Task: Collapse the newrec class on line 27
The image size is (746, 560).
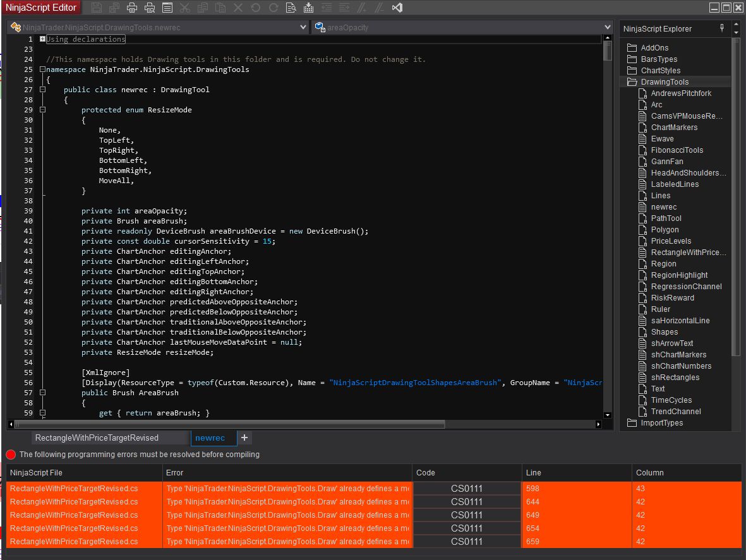Action: point(42,90)
